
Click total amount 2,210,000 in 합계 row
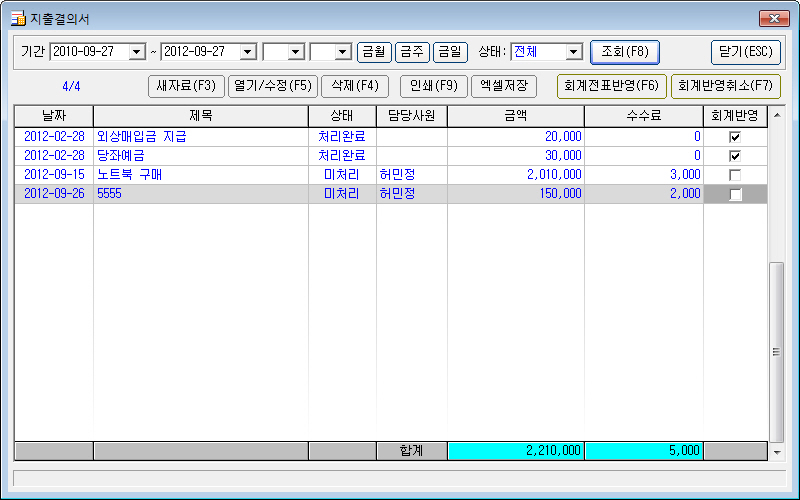(516, 451)
